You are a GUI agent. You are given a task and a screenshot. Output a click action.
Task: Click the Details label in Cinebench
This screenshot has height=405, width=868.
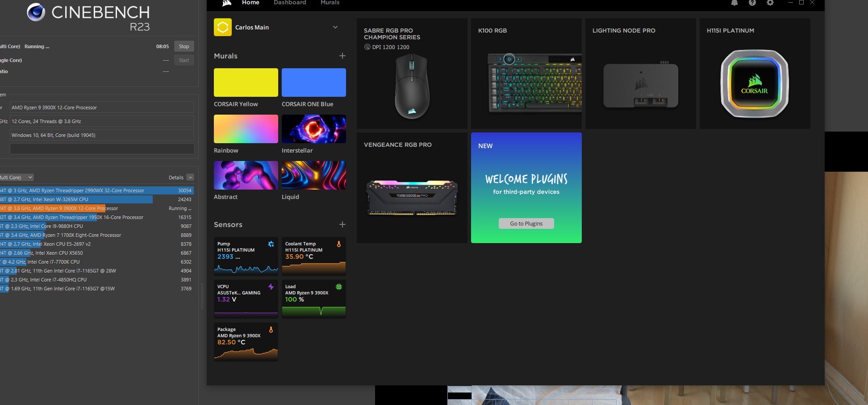coord(176,178)
